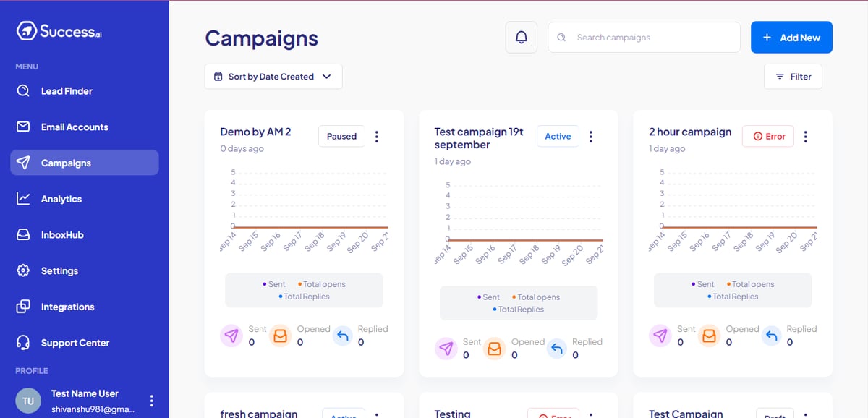Expand the Sort by Date Created dropdown
Image resolution: width=868 pixels, height=418 pixels.
[x=273, y=77]
